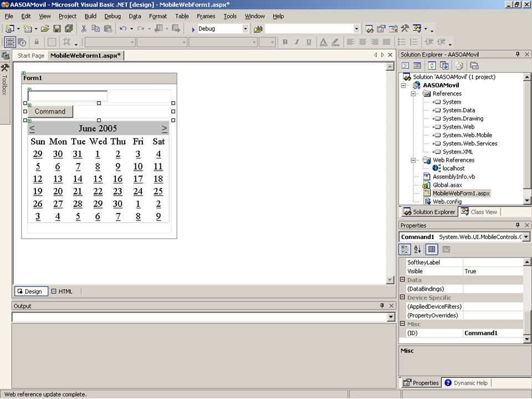This screenshot has width=532, height=399.
Task: Click Properties icon in Solution Explorer toolbar
Action: (474, 65)
